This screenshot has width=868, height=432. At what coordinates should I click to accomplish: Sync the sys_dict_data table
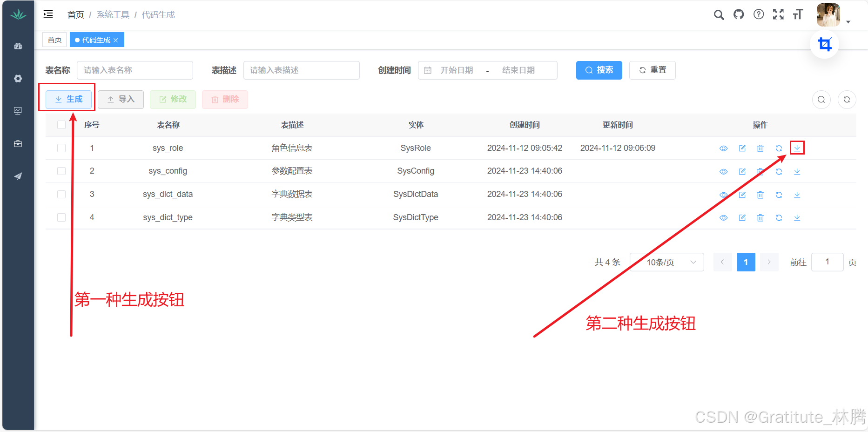pyautogui.click(x=779, y=195)
